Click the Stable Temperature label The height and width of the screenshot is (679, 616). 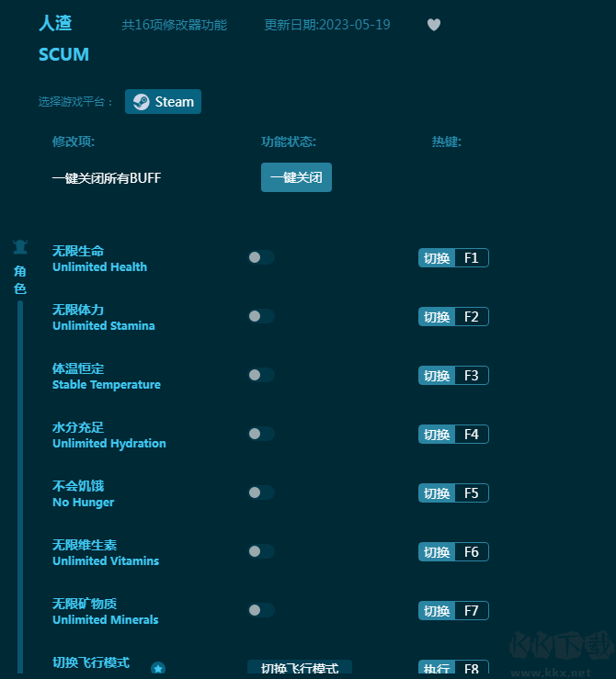[107, 385]
